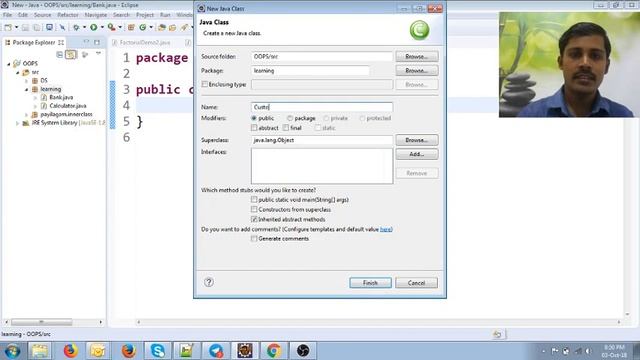Click the green Run button icon
Image resolution: width=640 pixels, height=360 pixels.
coord(93,27)
